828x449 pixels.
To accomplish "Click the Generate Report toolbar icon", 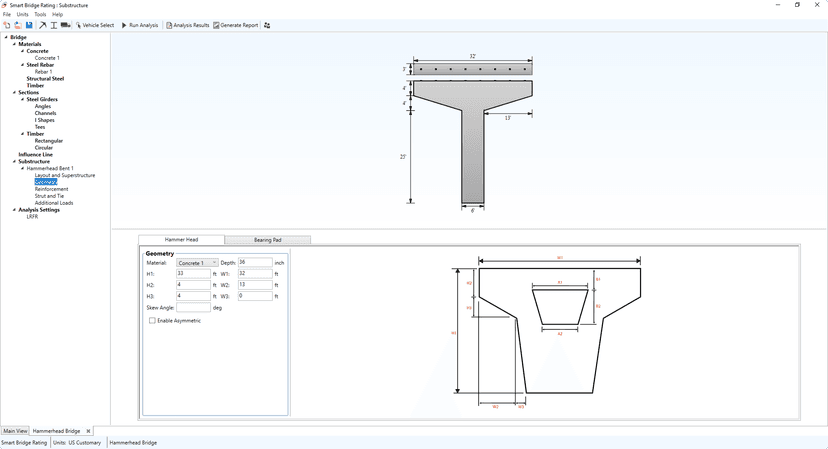I will [216, 25].
